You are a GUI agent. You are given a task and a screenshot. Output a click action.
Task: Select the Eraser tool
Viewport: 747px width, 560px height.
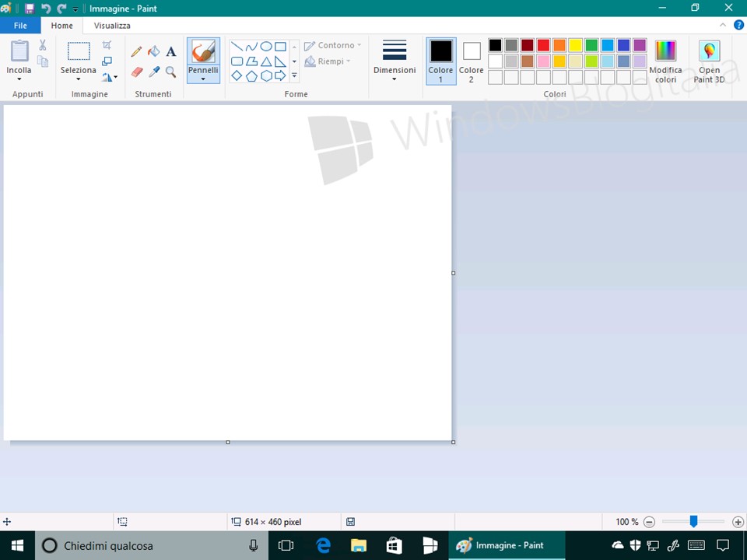(x=137, y=72)
